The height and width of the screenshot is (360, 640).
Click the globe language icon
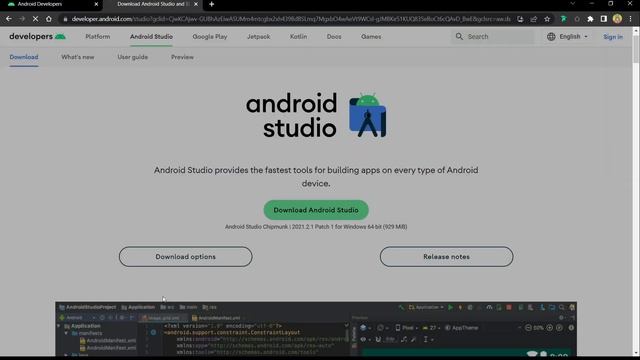click(551, 36)
